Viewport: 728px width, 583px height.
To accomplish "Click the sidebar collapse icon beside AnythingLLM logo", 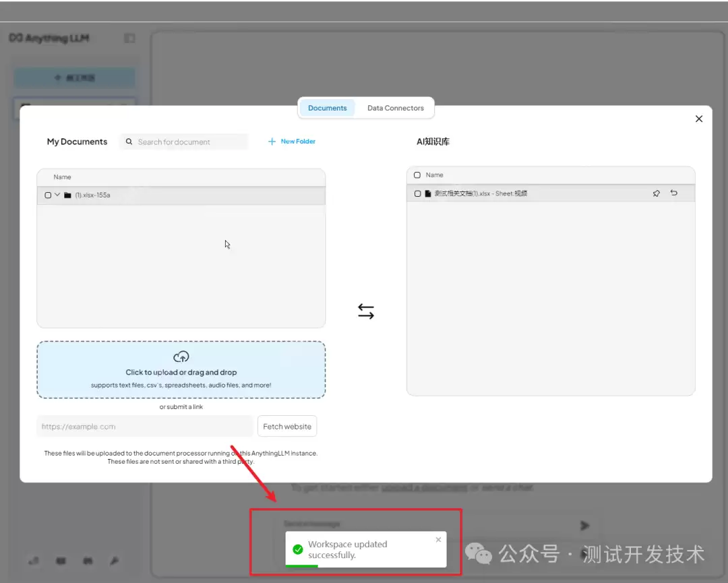I will click(x=129, y=38).
